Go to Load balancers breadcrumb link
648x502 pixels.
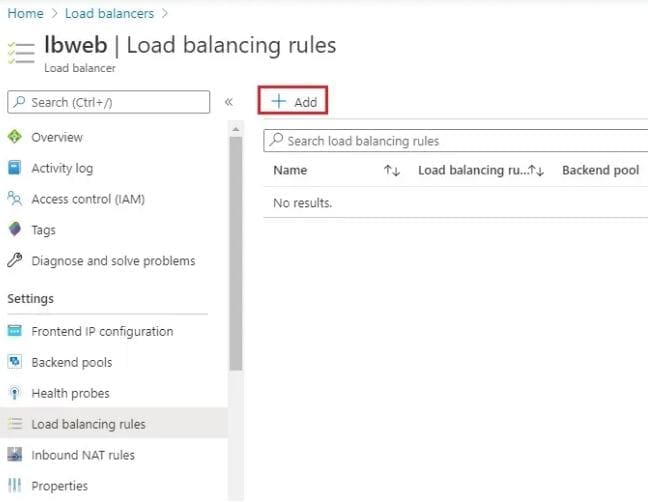(109, 13)
